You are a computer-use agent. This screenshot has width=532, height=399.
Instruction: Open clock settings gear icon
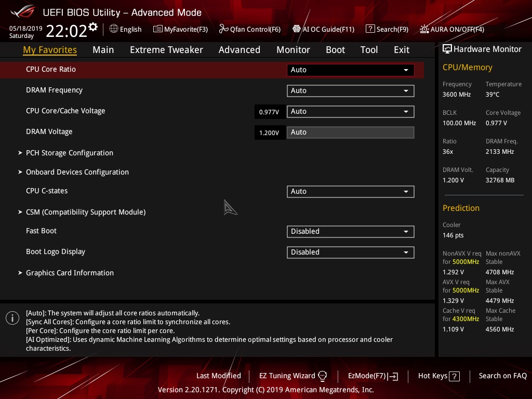[93, 26]
